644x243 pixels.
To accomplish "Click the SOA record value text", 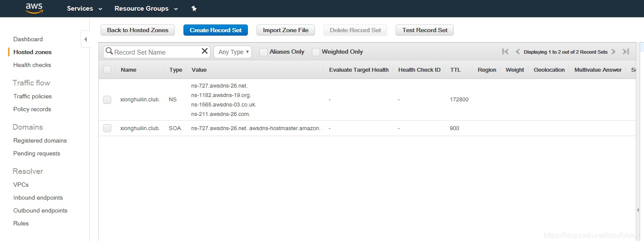I will click(x=256, y=128).
